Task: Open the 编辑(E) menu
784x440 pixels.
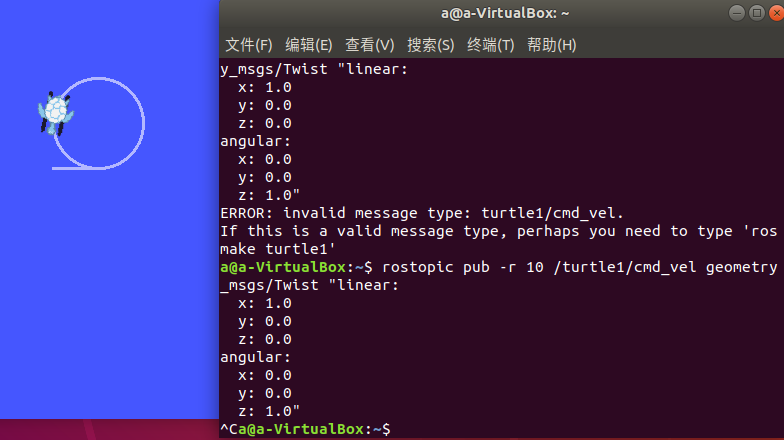Action: (308, 45)
